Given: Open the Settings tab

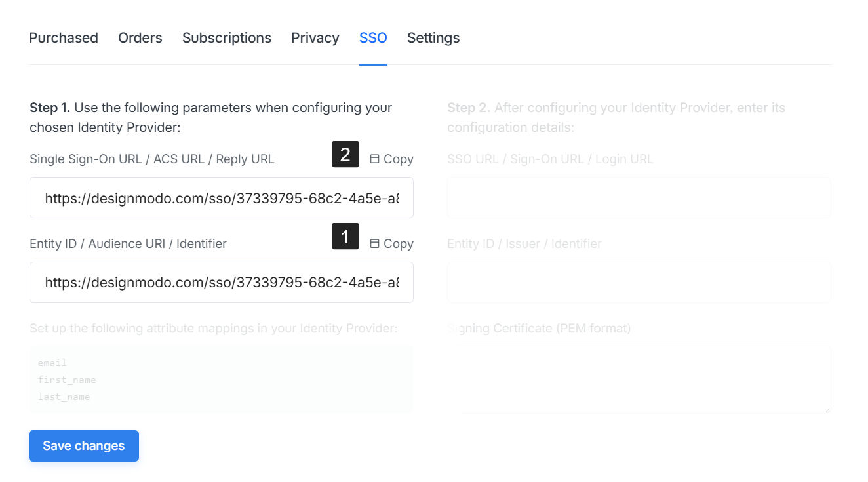Looking at the screenshot, I should [x=433, y=38].
